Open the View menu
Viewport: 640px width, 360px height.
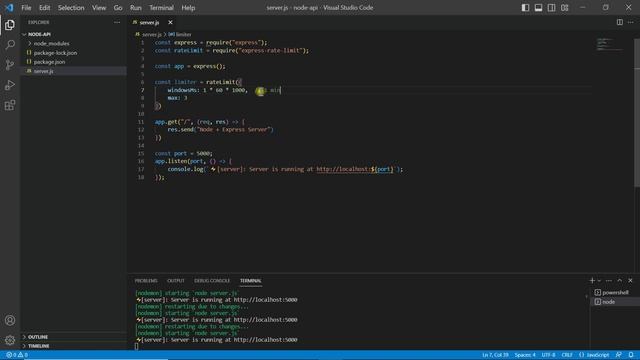99,7
